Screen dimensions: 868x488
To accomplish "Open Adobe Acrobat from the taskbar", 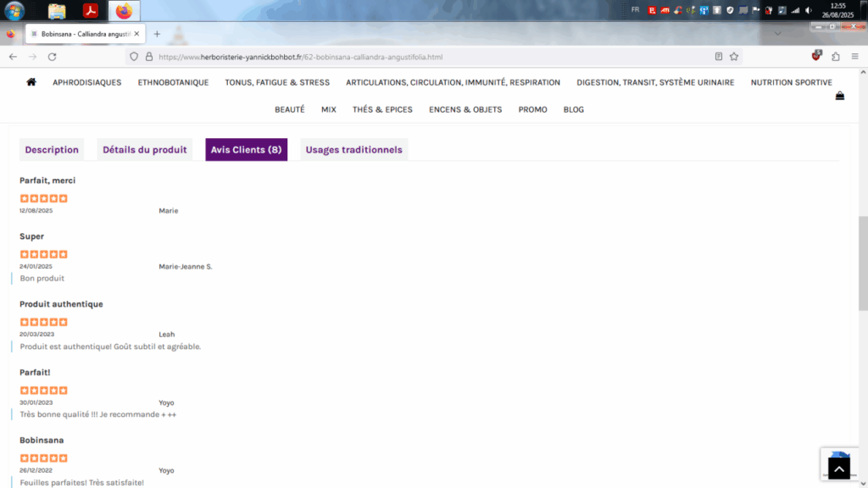I will click(x=90, y=11).
